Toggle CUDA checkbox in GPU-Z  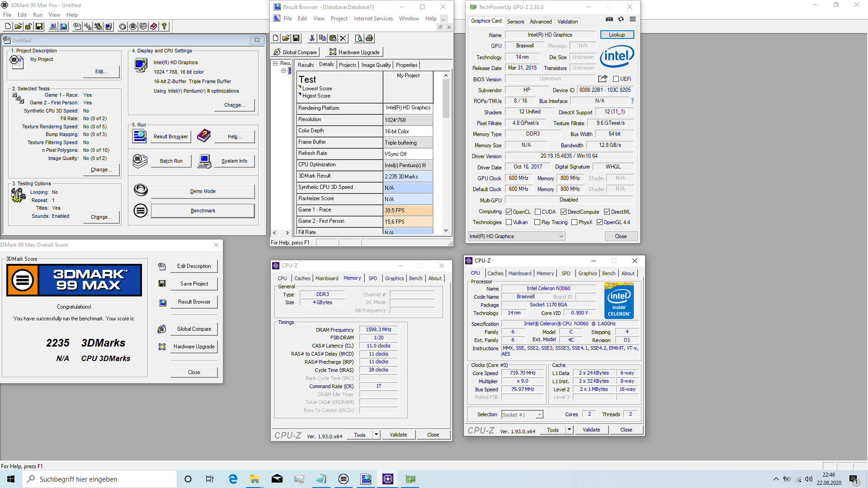[x=538, y=212]
